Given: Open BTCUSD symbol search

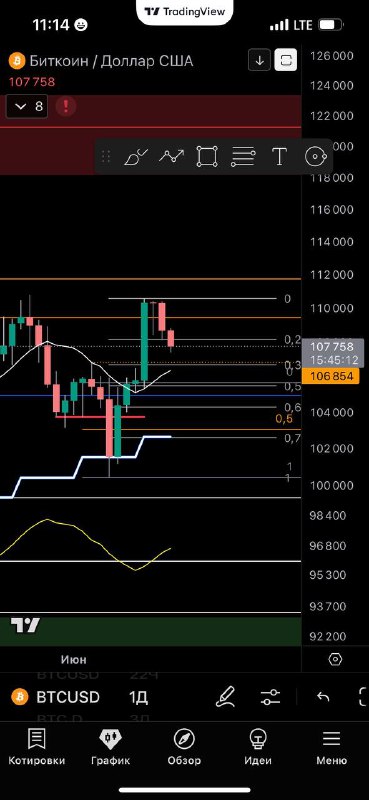Looking at the screenshot, I should pyautogui.click(x=68, y=697).
